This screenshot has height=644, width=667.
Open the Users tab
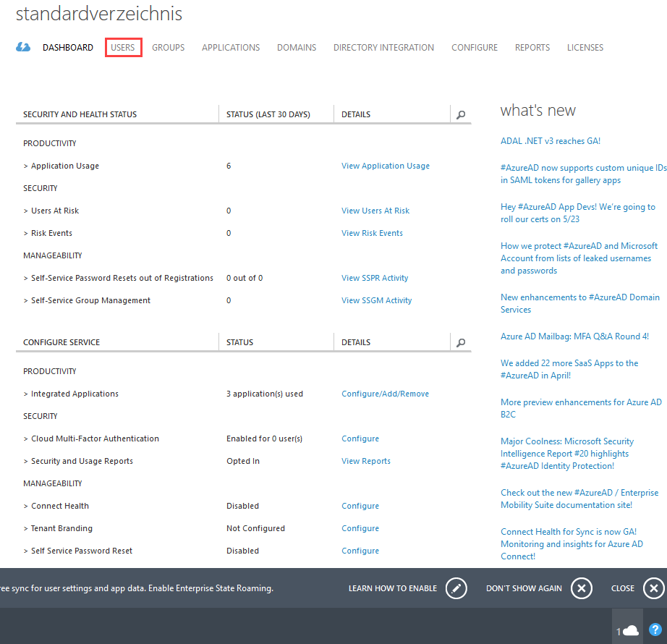coord(123,47)
